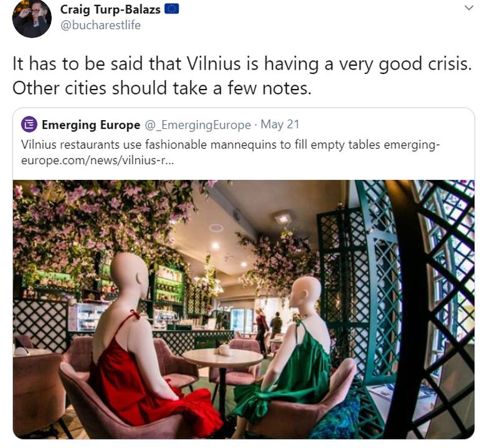The height and width of the screenshot is (448, 484).
Task: Click the square ceiling light in photo
Action: 283,218
